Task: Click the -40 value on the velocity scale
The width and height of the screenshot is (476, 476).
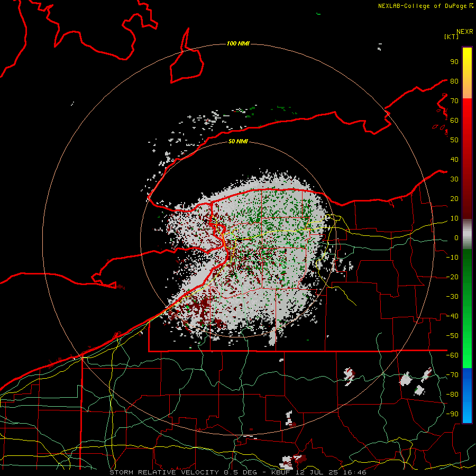Action: (x=452, y=316)
